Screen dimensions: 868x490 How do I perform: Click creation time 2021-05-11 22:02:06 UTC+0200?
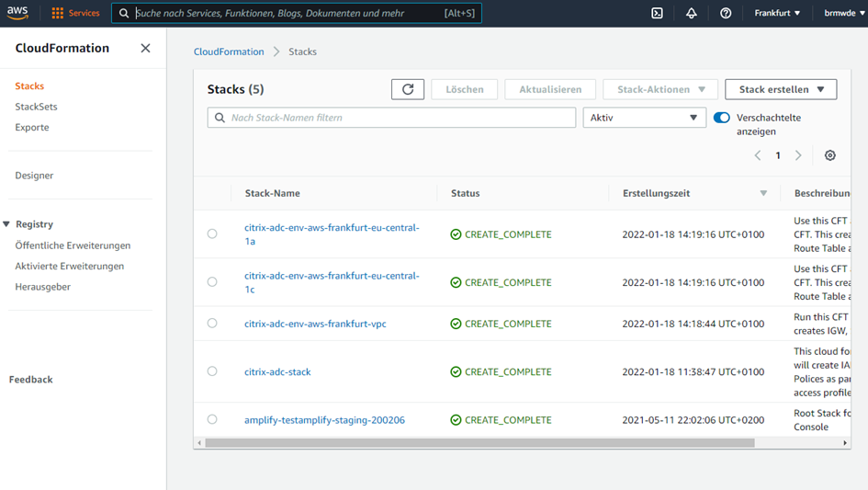pyautogui.click(x=693, y=420)
